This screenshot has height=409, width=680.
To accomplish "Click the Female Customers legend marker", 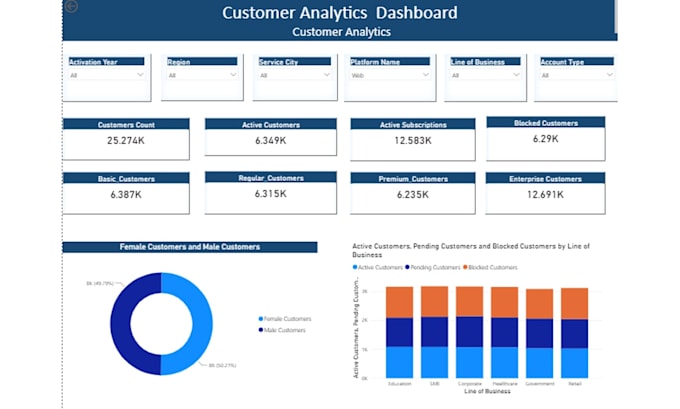I will (x=261, y=319).
